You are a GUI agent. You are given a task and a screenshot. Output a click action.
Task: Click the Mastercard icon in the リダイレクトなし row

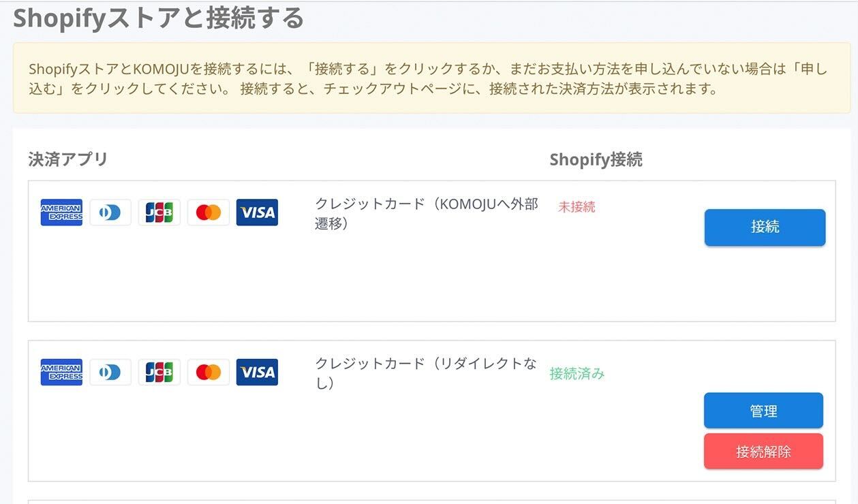coord(209,373)
